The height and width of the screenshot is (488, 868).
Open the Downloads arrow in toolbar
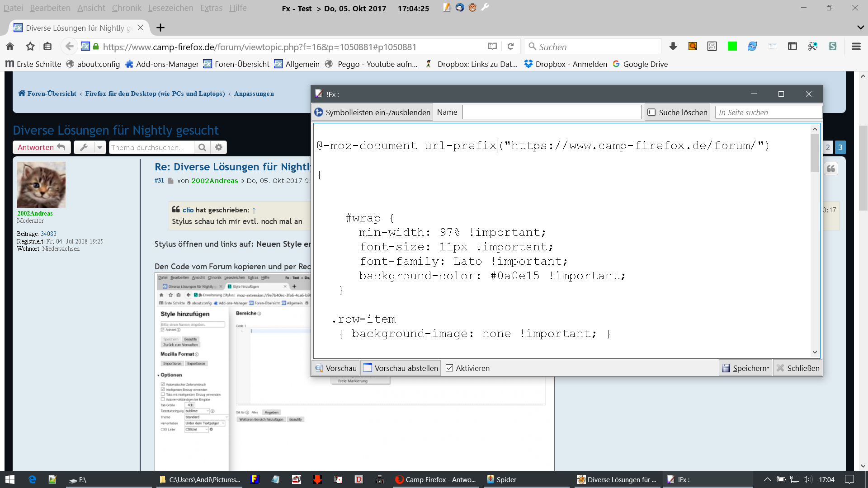click(673, 47)
